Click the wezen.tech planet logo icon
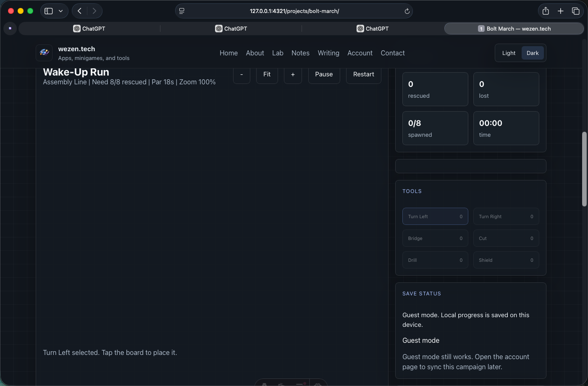588x386 pixels. (44, 53)
